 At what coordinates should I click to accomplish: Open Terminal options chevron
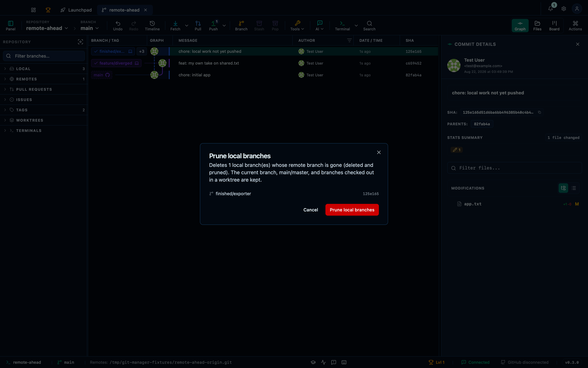click(x=356, y=26)
